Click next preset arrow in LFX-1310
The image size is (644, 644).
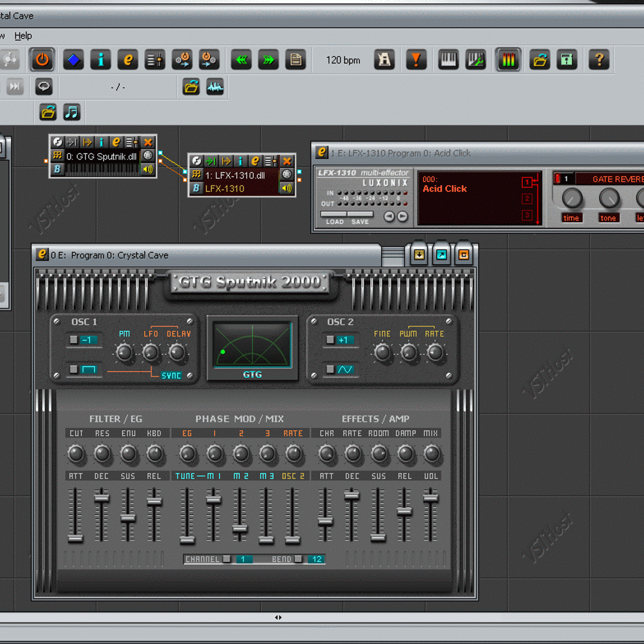point(402,217)
